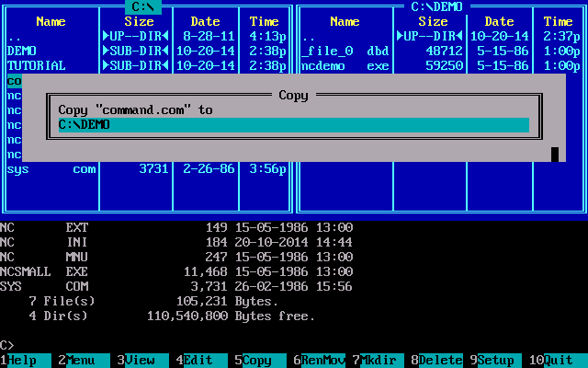
Task: Click the C:\DEMO right panel title
Action: [x=437, y=6]
